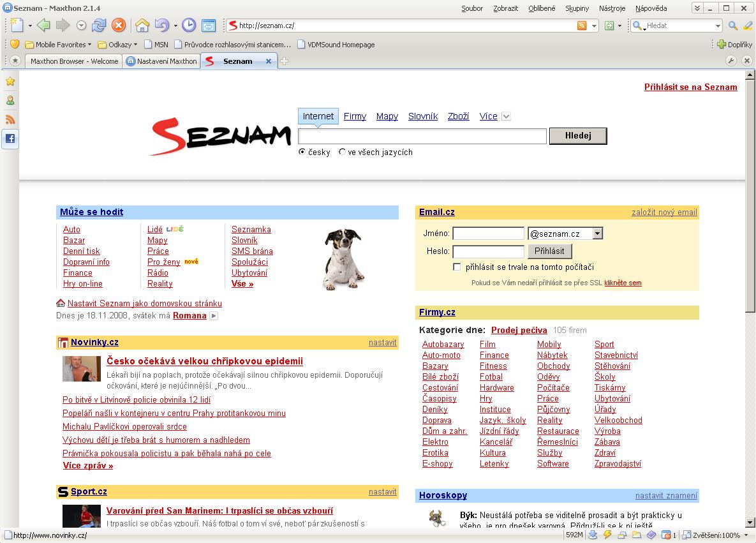
Task: Click the Přihlásit email button
Action: point(550,251)
